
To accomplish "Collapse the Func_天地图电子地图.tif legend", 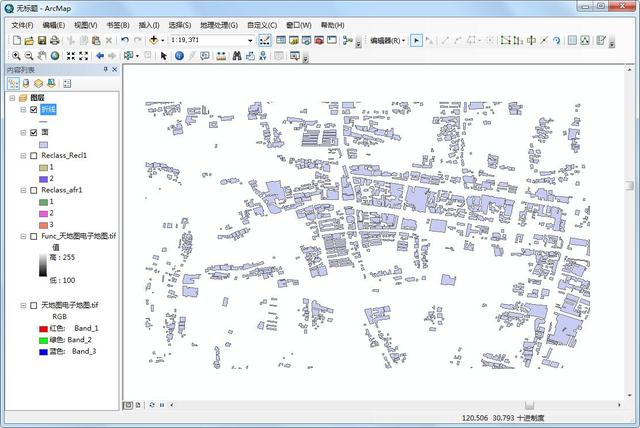I will tap(23, 236).
